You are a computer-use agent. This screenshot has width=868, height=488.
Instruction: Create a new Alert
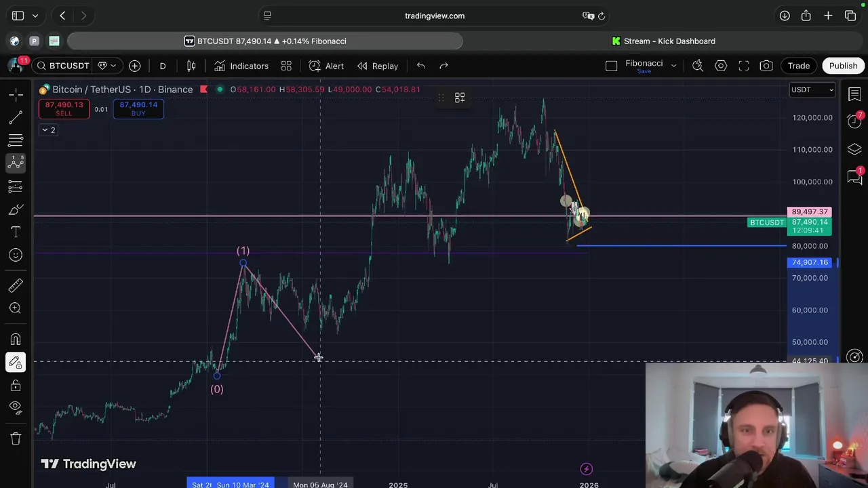[326, 66]
